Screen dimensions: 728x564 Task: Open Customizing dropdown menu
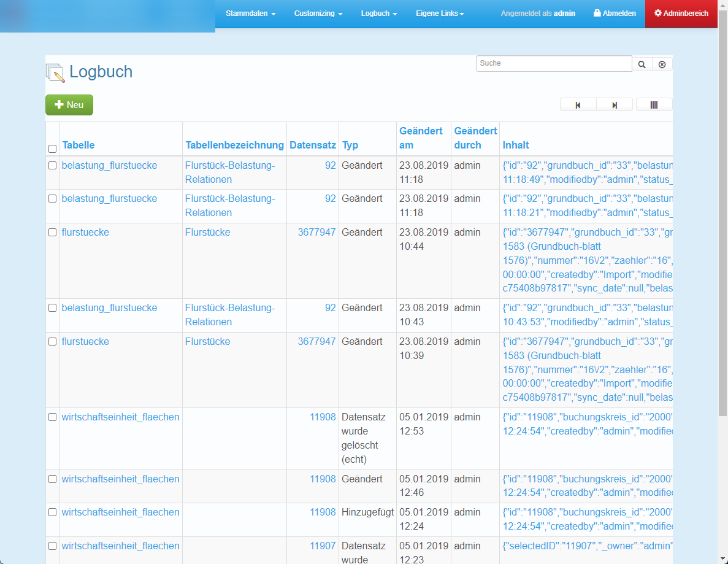(318, 14)
